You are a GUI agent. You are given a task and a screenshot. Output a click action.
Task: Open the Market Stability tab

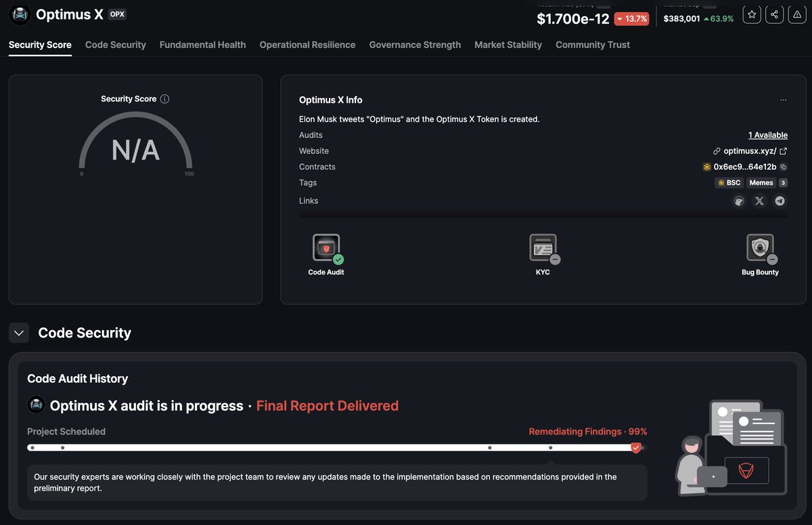508,45
